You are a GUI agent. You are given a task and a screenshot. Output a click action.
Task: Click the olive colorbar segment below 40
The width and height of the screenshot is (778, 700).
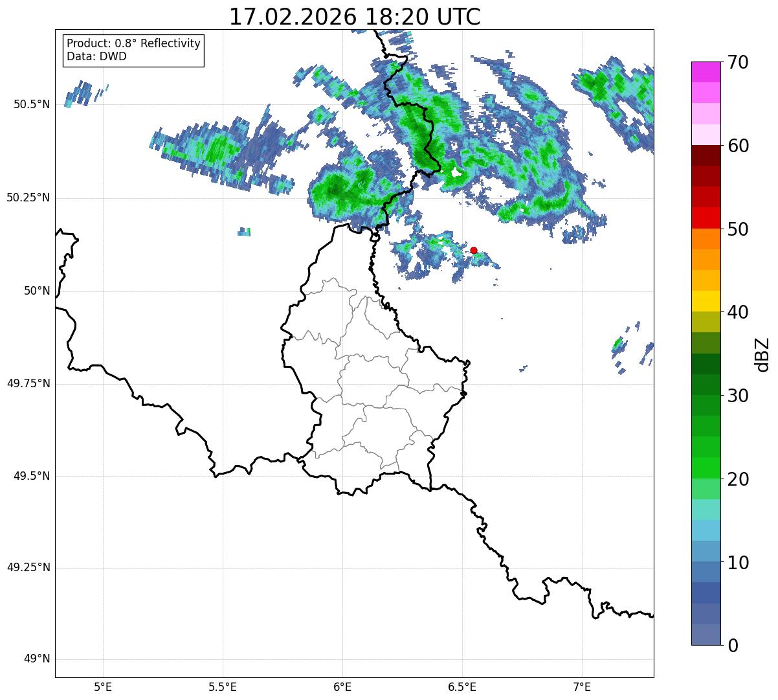click(706, 322)
